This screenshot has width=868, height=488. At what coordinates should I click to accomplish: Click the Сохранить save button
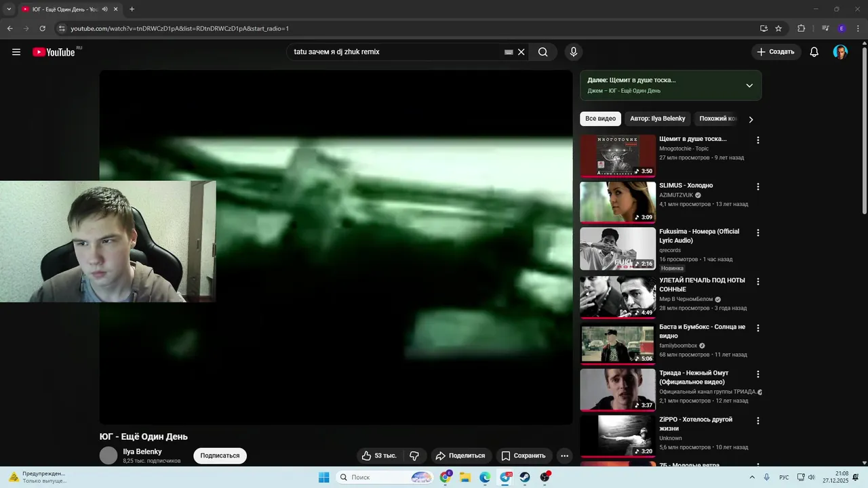pos(523,455)
